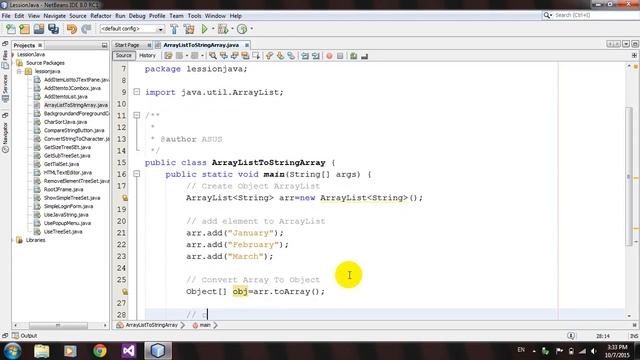Image resolution: width=640 pixels, height=360 pixels.
Task: Click the Projects panel horizontal scrollbar
Action: tap(58, 325)
